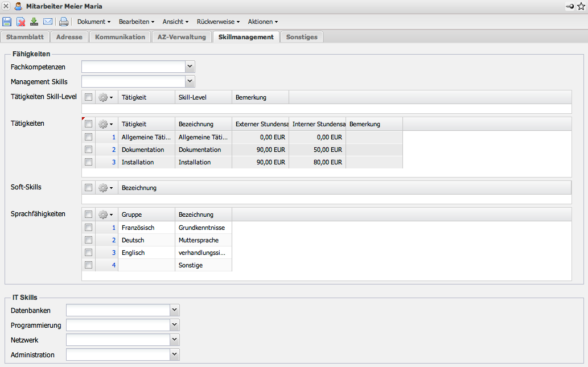
Task: Click the green download arrow icon
Action: pyautogui.click(x=34, y=22)
